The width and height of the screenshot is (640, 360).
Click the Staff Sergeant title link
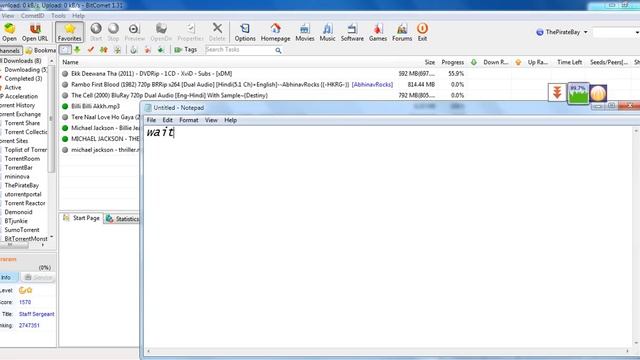[x=36, y=314]
